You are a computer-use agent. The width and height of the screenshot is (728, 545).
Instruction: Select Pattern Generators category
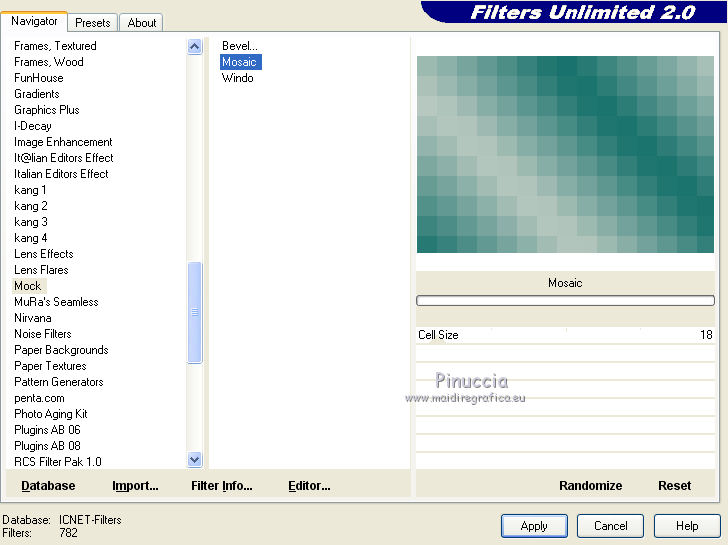pyautogui.click(x=58, y=382)
